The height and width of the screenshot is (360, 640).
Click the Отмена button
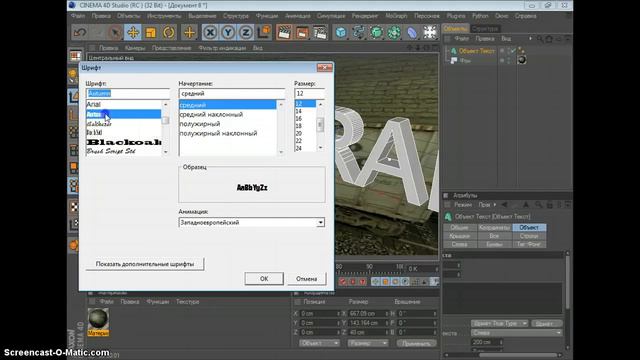[x=307, y=279]
